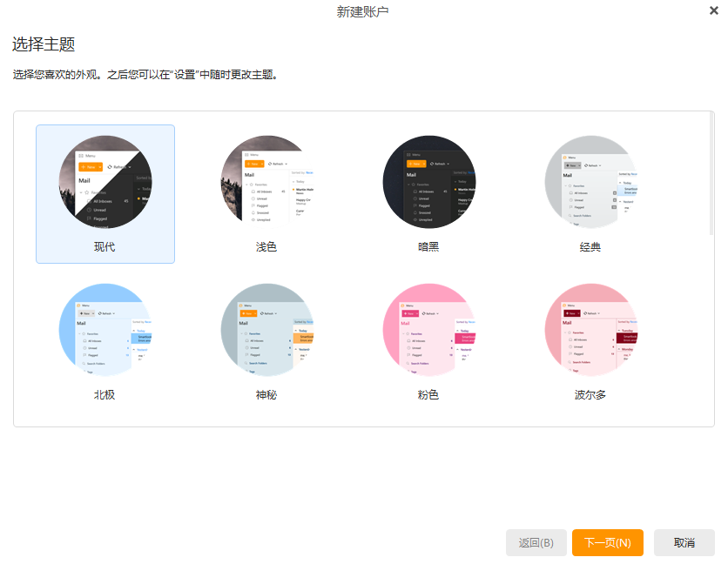The width and height of the screenshot is (728, 564).
Task: Go to next page with 下一页(N)
Action: coord(608,542)
